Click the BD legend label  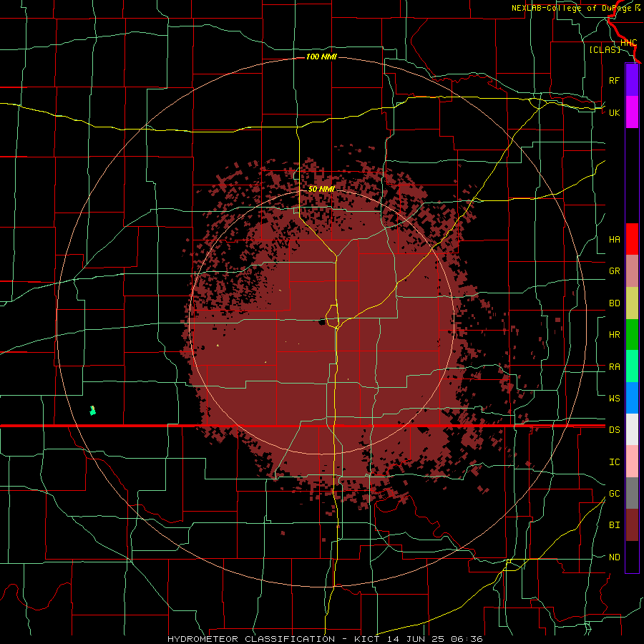coord(614,303)
